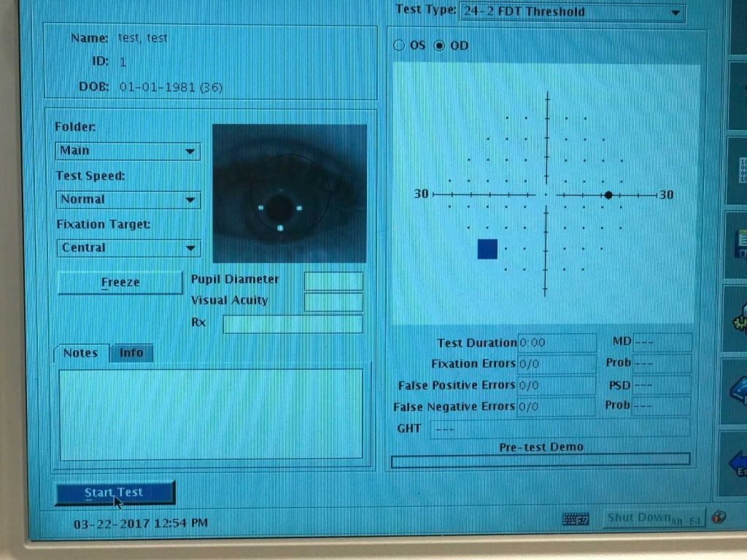Click the Pre-test Demo progress bar

pyautogui.click(x=540, y=460)
